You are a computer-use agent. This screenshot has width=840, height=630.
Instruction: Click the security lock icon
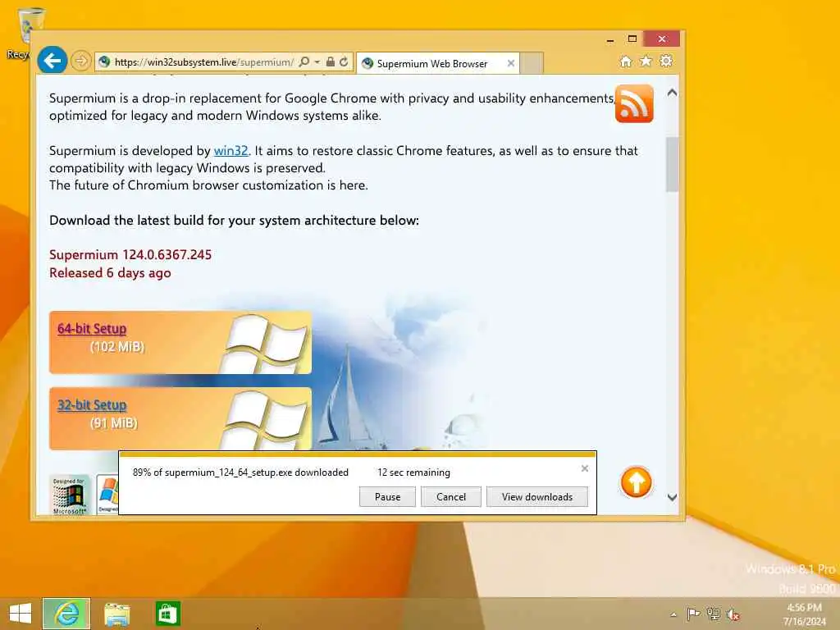click(x=331, y=62)
